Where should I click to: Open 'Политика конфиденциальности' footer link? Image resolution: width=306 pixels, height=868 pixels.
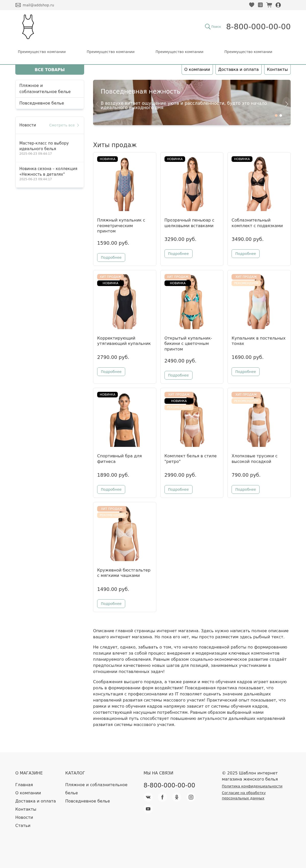pyautogui.click(x=252, y=786)
